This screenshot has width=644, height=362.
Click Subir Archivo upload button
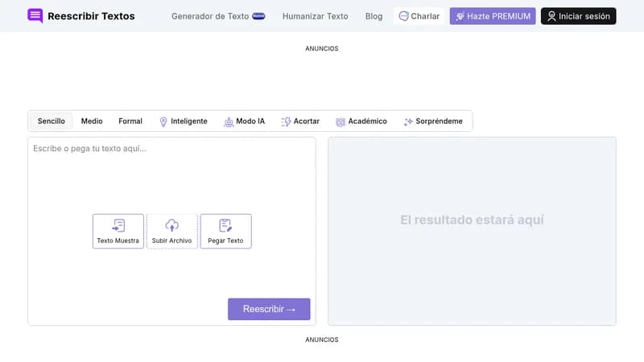[x=171, y=231]
